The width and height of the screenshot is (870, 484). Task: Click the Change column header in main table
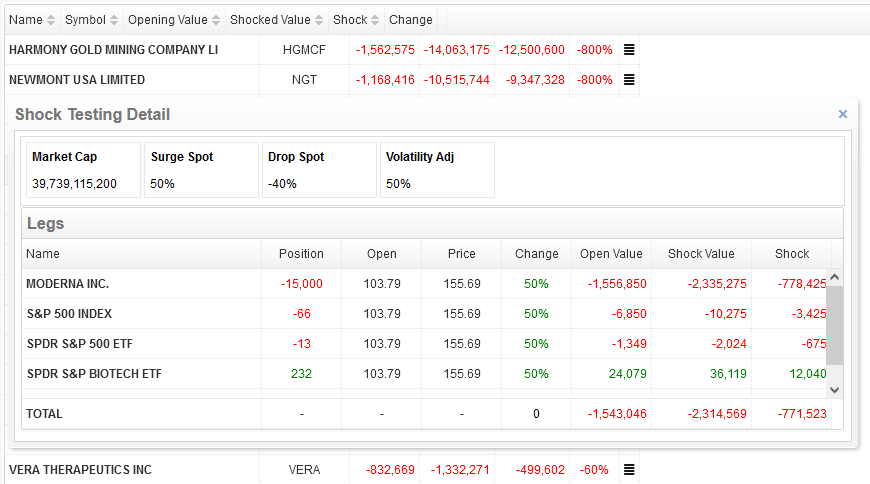coord(411,20)
